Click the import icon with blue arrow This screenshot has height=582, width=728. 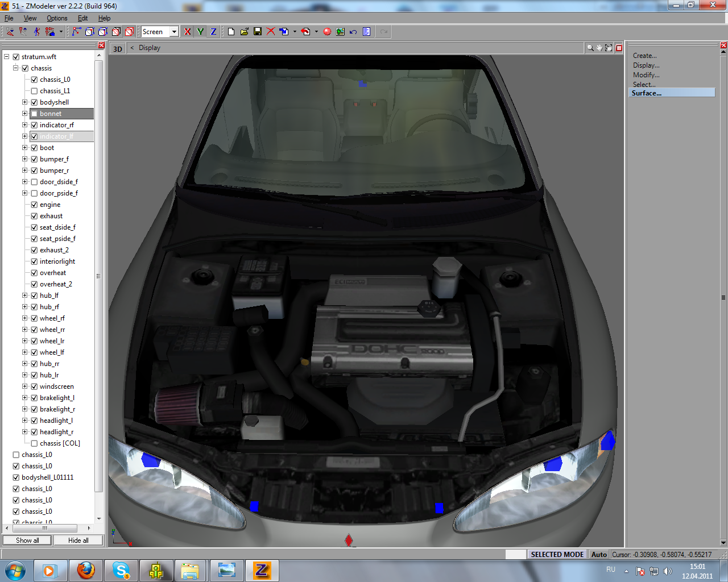pyautogui.click(x=284, y=32)
